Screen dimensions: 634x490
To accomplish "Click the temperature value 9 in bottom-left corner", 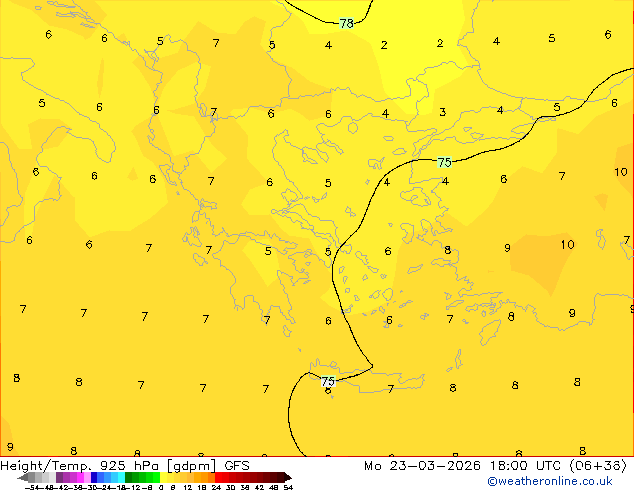I will coord(10,447).
